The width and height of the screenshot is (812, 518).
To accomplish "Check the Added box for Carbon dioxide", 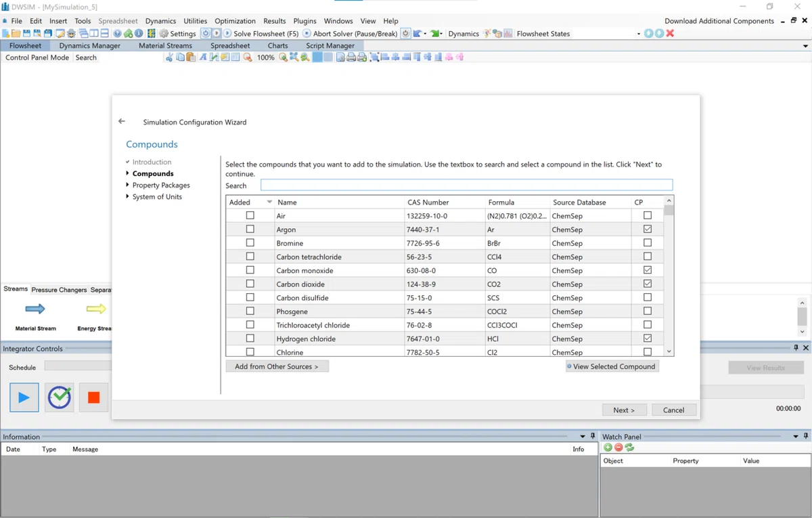I will point(250,284).
